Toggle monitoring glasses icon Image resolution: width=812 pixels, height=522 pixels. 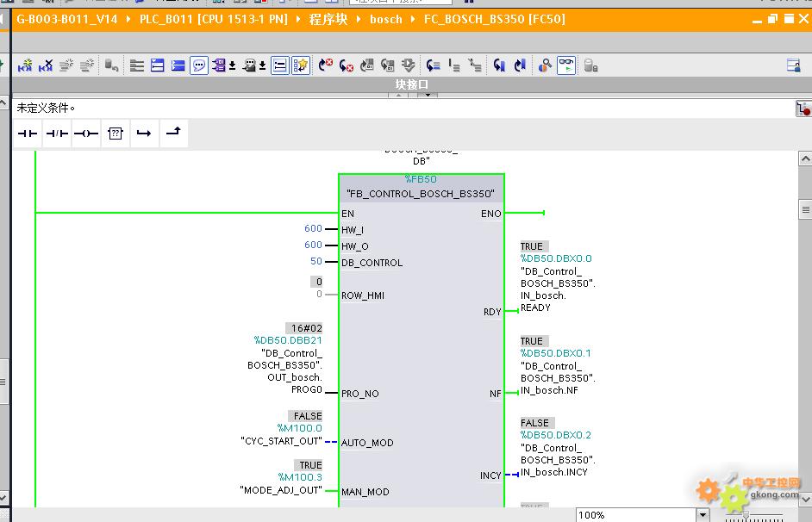566,65
